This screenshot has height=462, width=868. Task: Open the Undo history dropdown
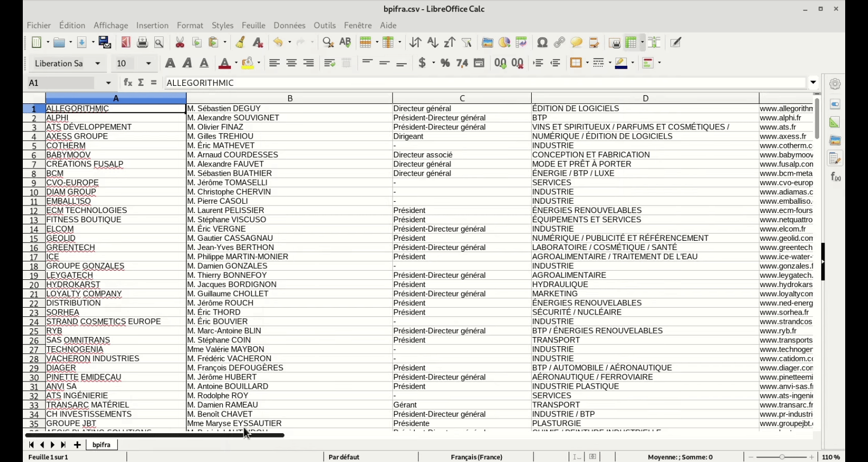[288, 42]
